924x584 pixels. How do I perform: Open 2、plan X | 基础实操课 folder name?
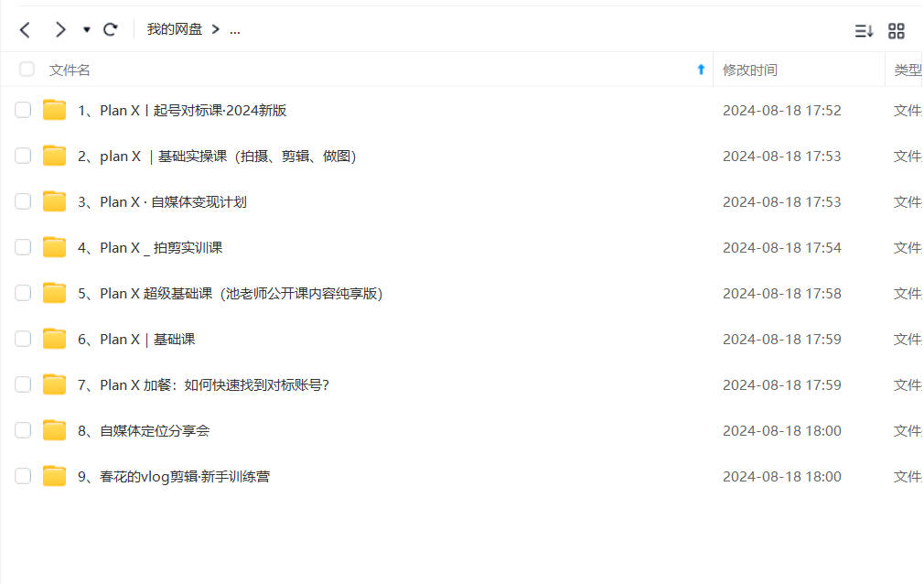217,157
